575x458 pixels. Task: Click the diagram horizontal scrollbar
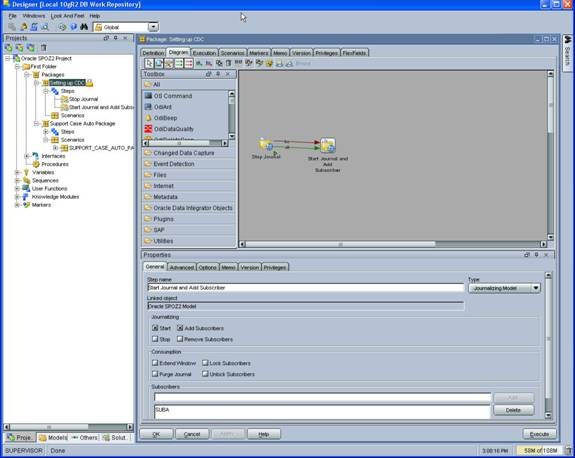(340, 244)
